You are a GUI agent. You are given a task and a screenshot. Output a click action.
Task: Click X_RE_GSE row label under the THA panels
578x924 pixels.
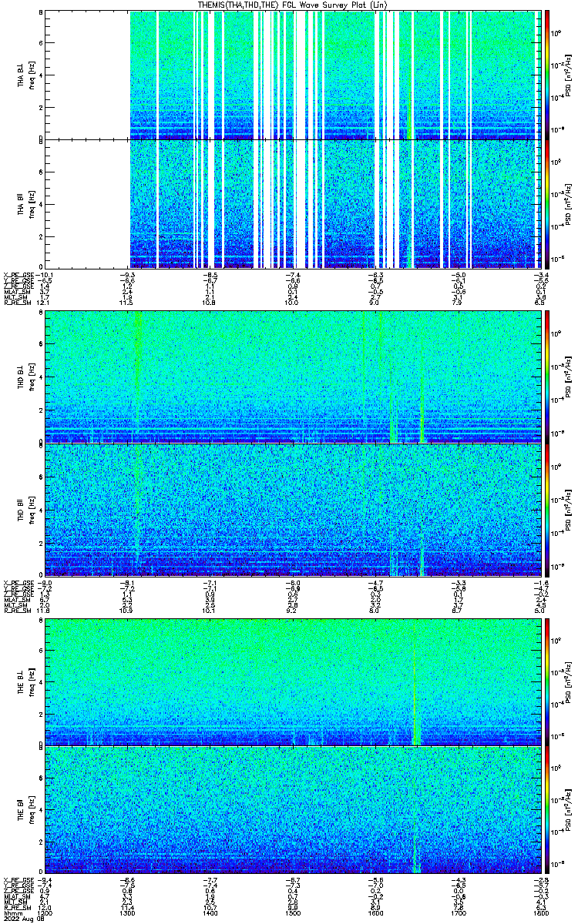tap(18, 274)
